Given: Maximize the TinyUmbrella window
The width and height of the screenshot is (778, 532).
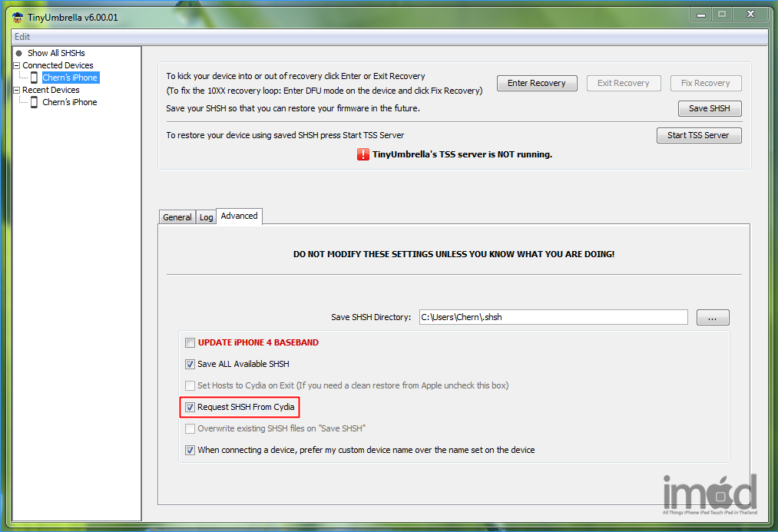Looking at the screenshot, I should [x=722, y=15].
